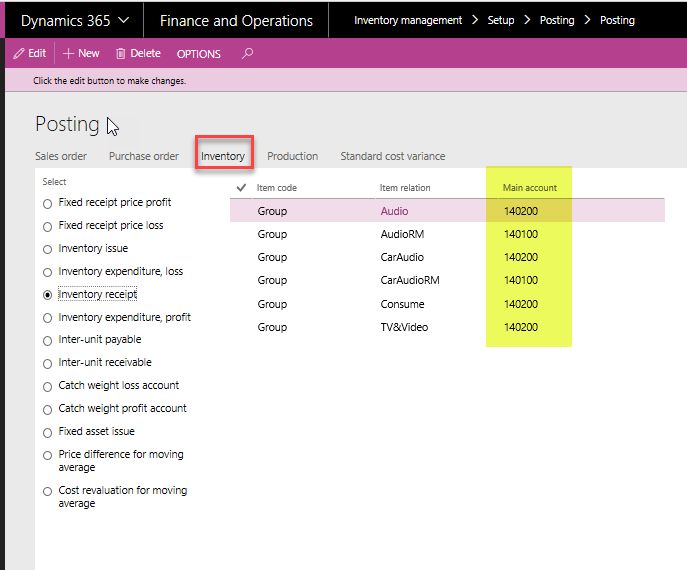
Task: Select the Inventory issue radio button
Action: point(47,249)
